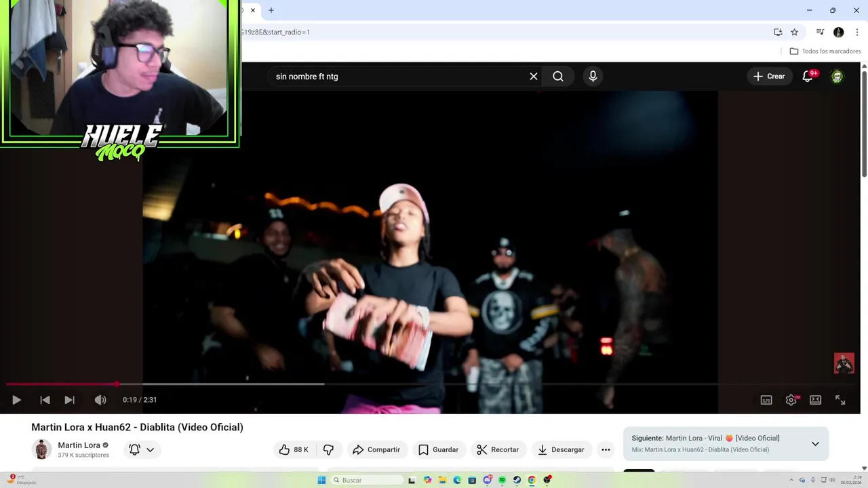Screen dimensions: 868x488
Task: Open YouTube account avatar menu
Action: 837,77
